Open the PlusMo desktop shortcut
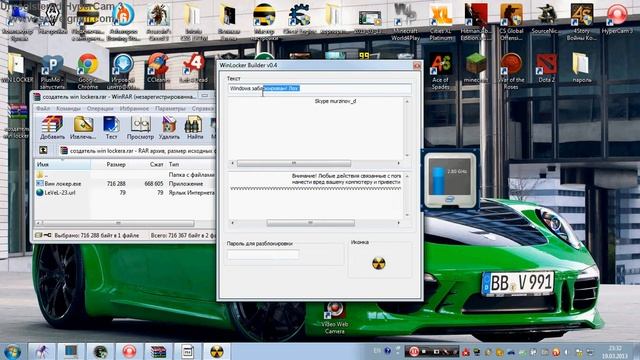640x360 pixels. [x=52, y=71]
